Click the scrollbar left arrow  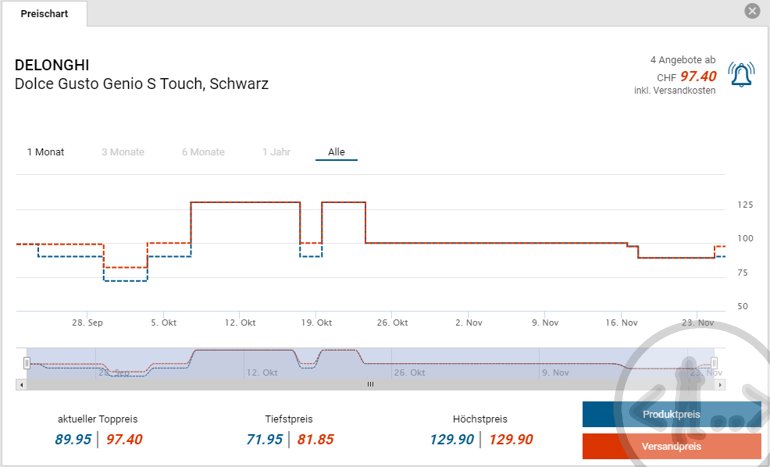pos(21,384)
